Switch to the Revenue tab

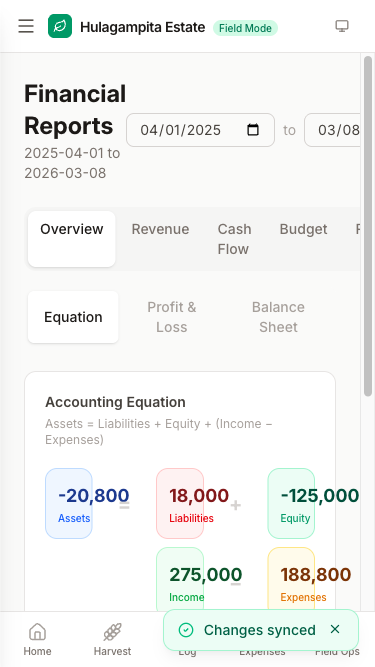point(160,229)
